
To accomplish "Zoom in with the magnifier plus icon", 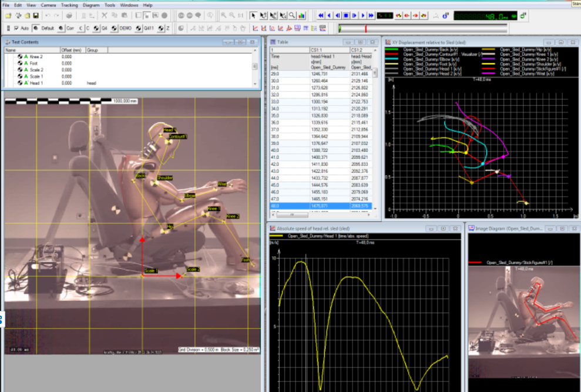I will (x=223, y=16).
